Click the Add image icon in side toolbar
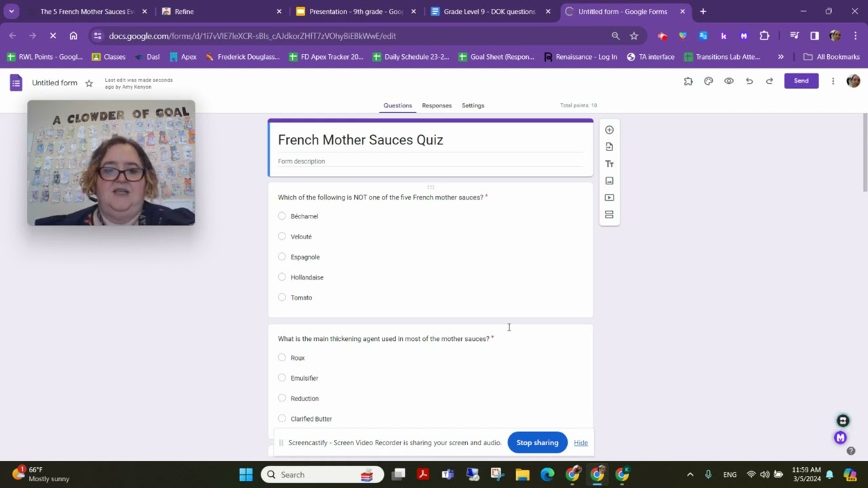This screenshot has height=488, width=868. click(609, 181)
